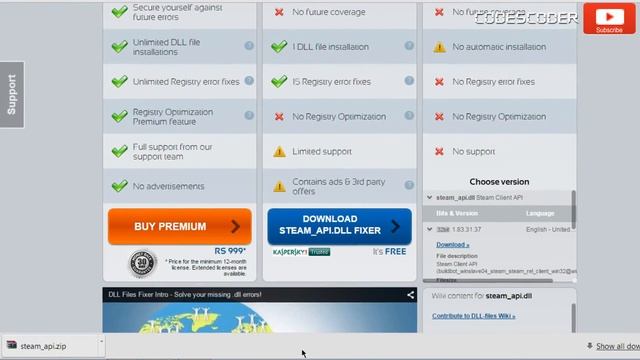Click the DLL Files Fixer Intro video title
Viewport: 640px width, 360px height.
click(x=185, y=295)
